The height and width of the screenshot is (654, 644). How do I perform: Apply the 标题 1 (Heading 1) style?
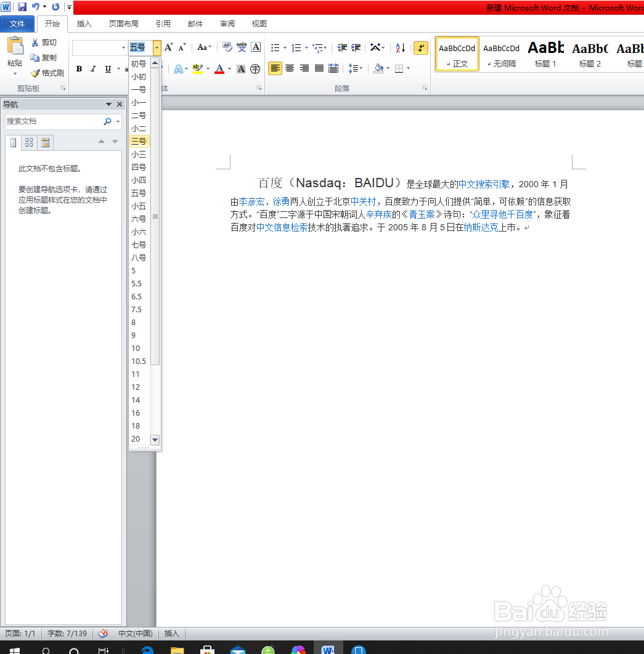click(545, 54)
